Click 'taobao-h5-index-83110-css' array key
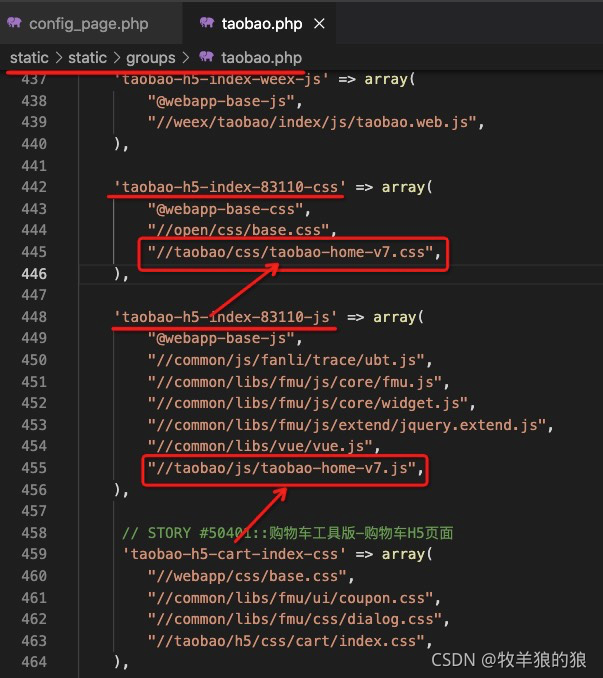603x678 pixels. (230, 187)
